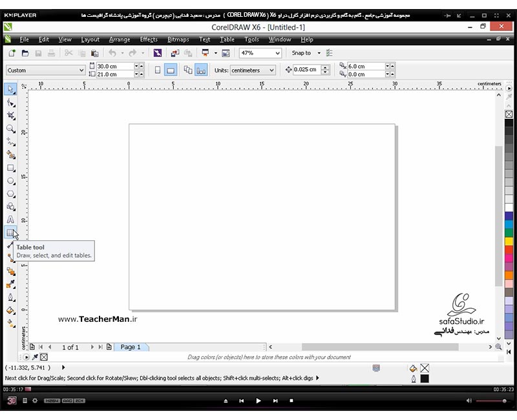Open the document palette flyout arrow
The height and width of the screenshot is (420, 517).
pos(26,357)
